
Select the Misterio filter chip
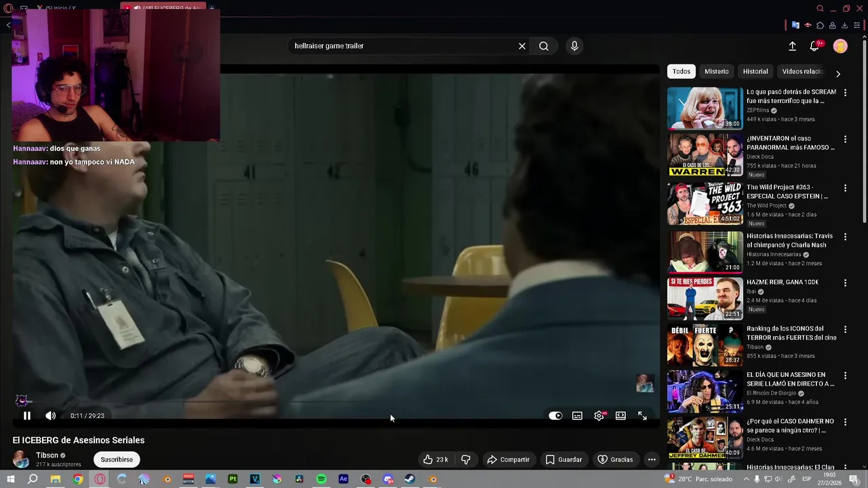click(x=716, y=71)
